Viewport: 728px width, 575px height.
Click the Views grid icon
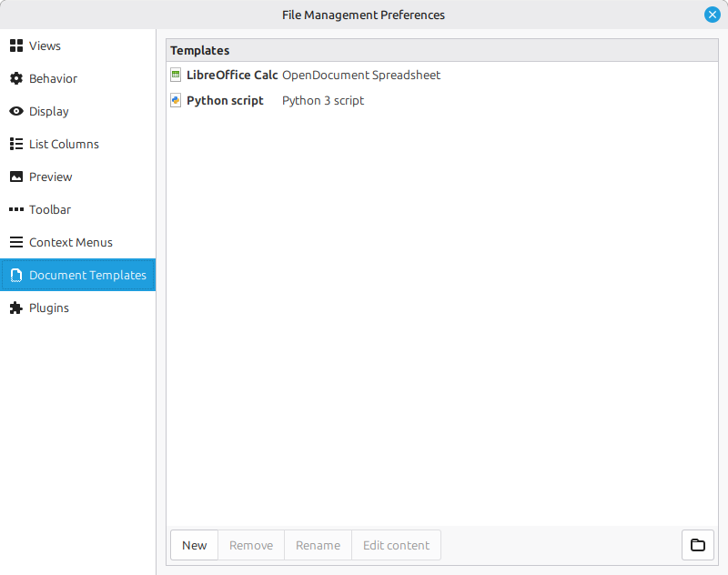16,46
